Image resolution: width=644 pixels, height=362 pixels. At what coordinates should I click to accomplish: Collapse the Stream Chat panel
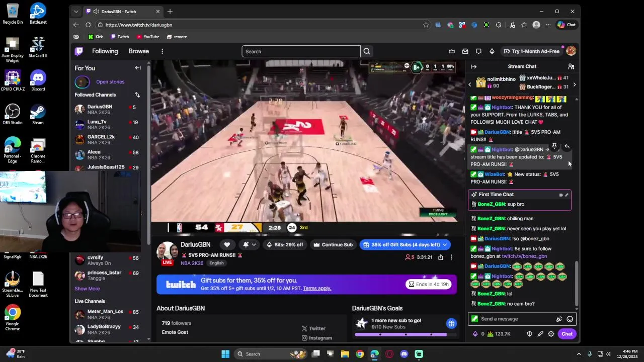473,66
